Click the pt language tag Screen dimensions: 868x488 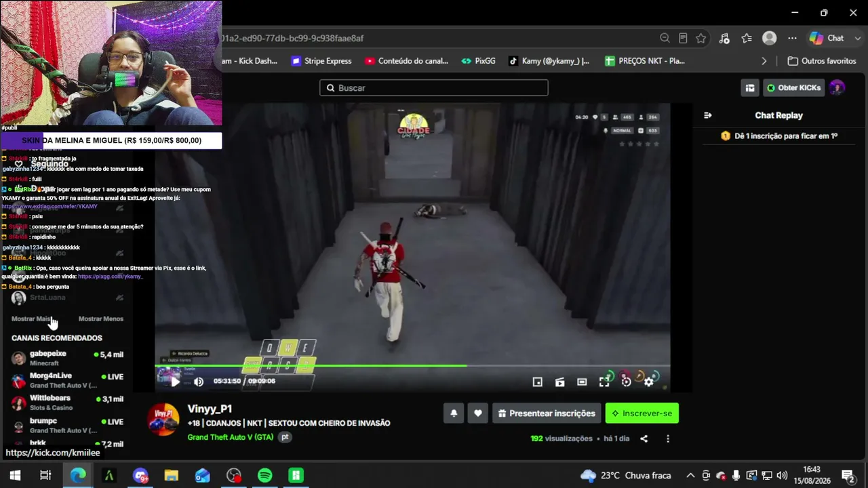(x=285, y=437)
